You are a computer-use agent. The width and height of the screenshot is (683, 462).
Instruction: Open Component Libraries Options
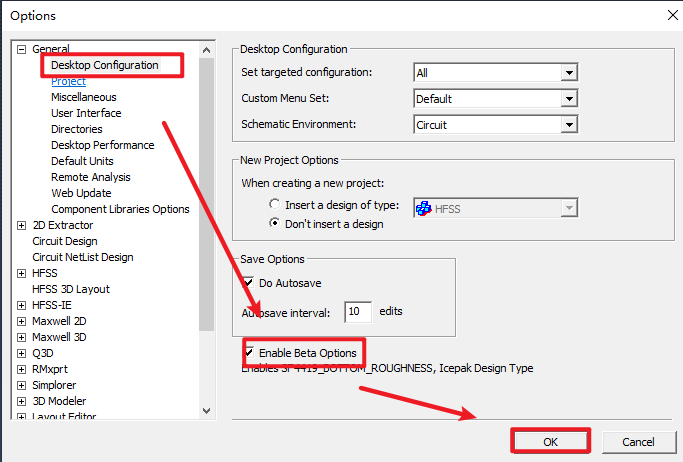(x=120, y=209)
